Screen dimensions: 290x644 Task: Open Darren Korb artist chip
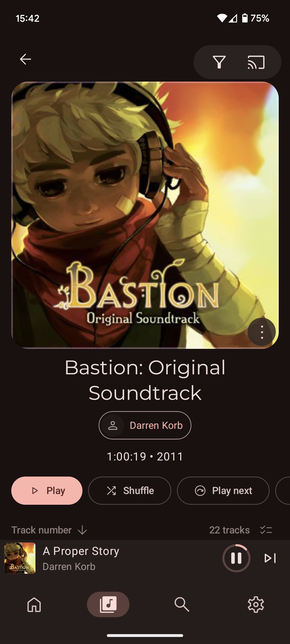(x=145, y=425)
